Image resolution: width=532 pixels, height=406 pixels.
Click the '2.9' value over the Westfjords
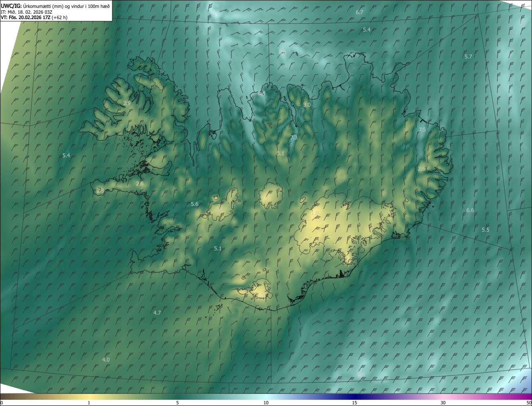pyautogui.click(x=127, y=103)
